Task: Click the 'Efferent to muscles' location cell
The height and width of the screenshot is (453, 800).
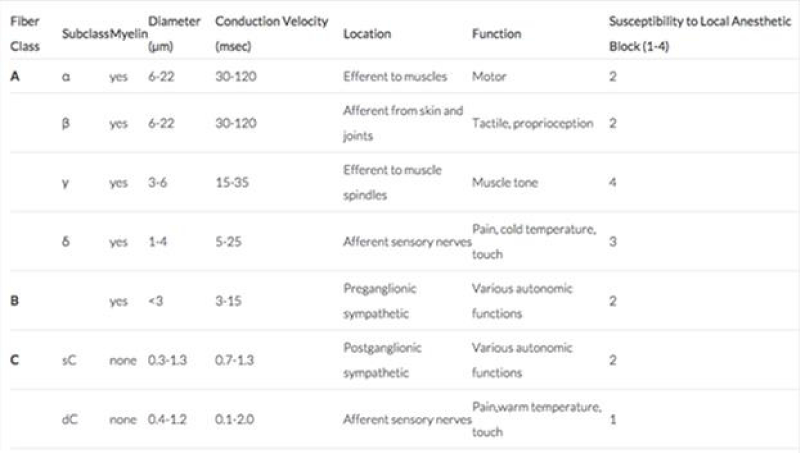Action: tap(395, 77)
